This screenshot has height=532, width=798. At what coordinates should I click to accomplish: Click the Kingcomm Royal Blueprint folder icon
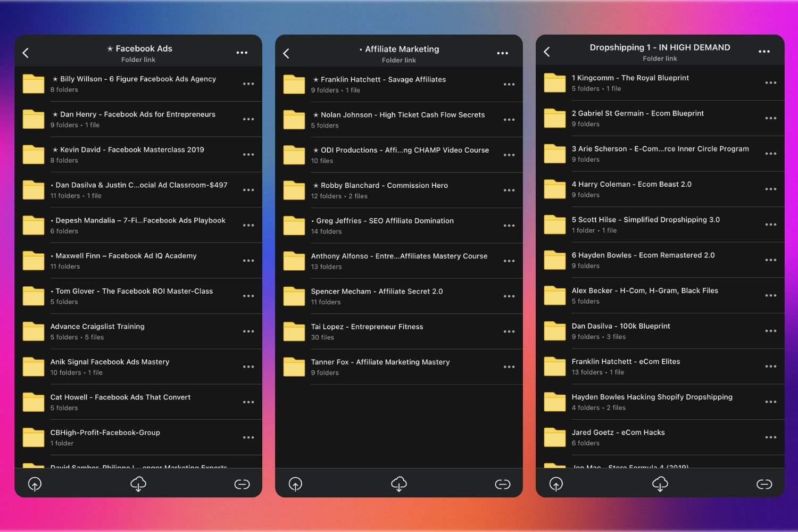point(555,82)
